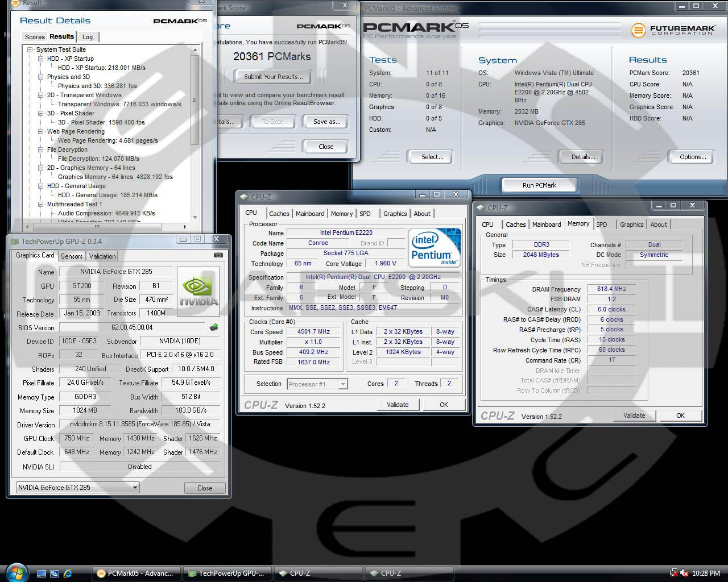Image resolution: width=728 pixels, height=582 pixels.
Task: Click Close button in GPU-Z
Action: pyautogui.click(x=205, y=488)
